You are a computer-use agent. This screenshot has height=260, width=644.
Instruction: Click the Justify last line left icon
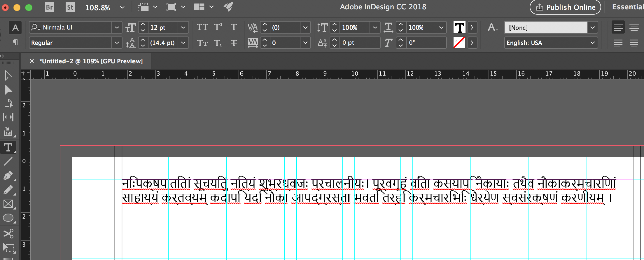(x=618, y=42)
